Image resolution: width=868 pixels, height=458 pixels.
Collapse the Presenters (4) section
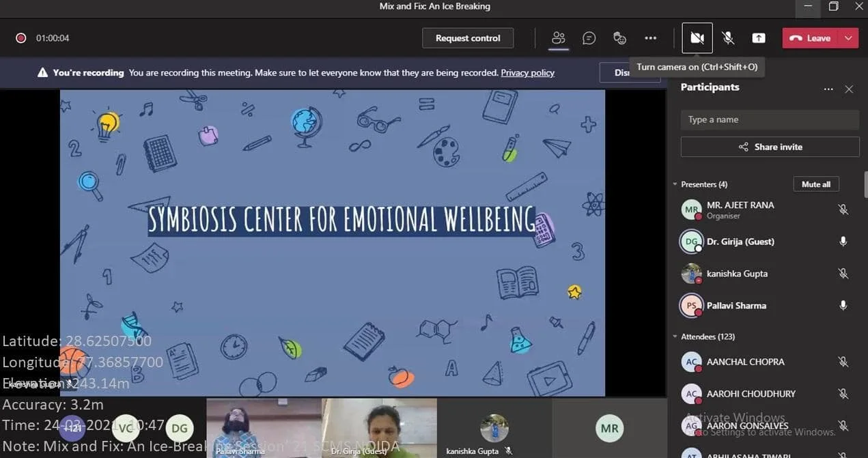click(x=675, y=184)
